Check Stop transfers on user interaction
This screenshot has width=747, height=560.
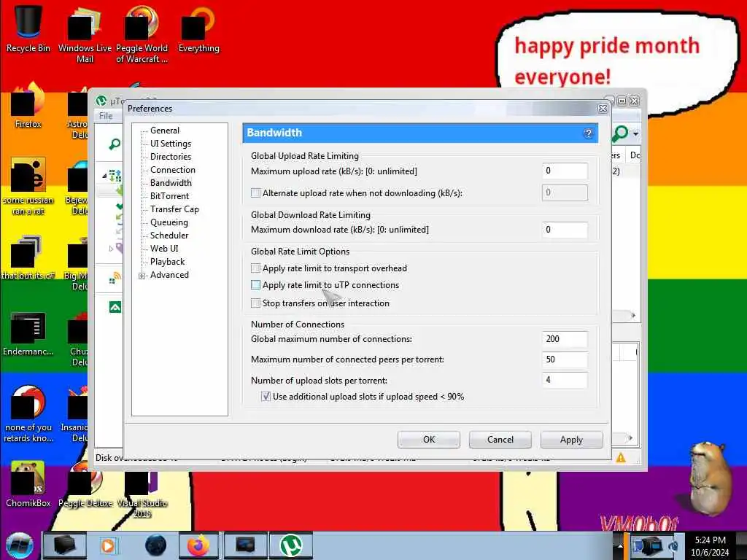(255, 303)
